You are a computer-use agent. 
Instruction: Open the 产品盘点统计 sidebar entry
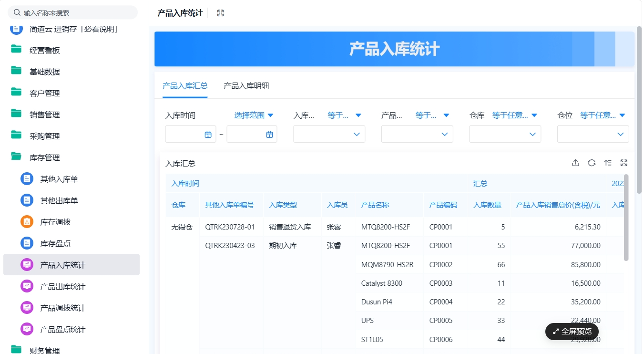pos(72,329)
